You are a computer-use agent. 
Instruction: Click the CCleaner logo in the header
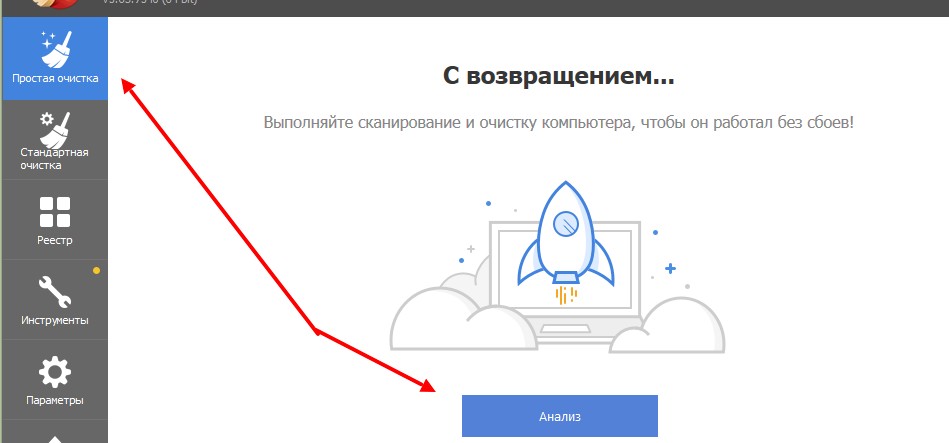click(54, 3)
